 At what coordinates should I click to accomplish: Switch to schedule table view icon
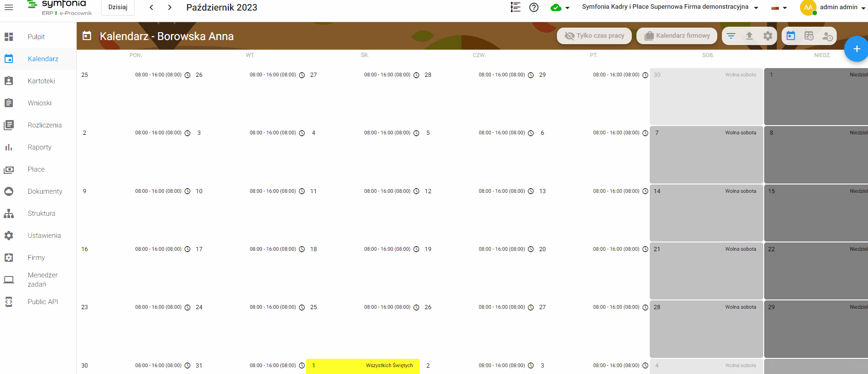pos(809,36)
